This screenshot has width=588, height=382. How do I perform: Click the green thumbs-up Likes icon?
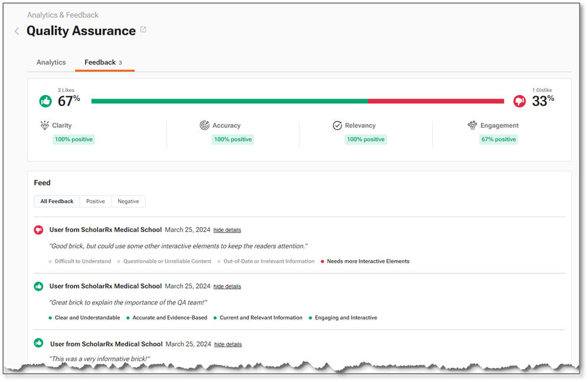point(45,101)
